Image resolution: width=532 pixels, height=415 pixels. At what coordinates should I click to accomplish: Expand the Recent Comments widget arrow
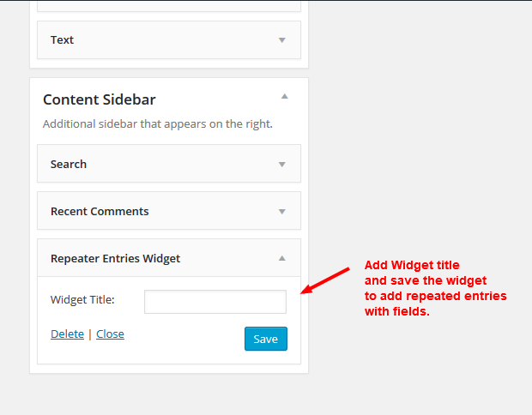pos(281,212)
